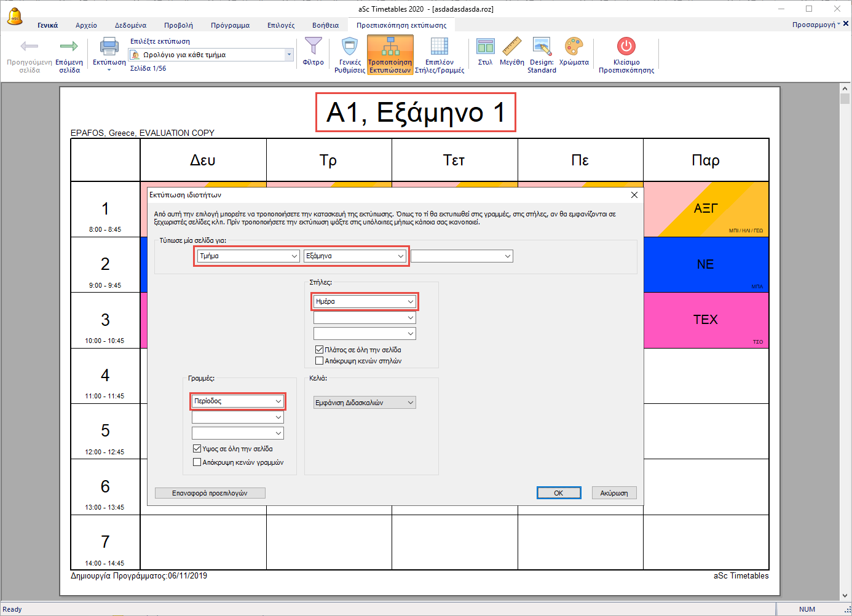
Task: Expand the 'Τμήμα' page dropdown
Action: click(x=294, y=256)
